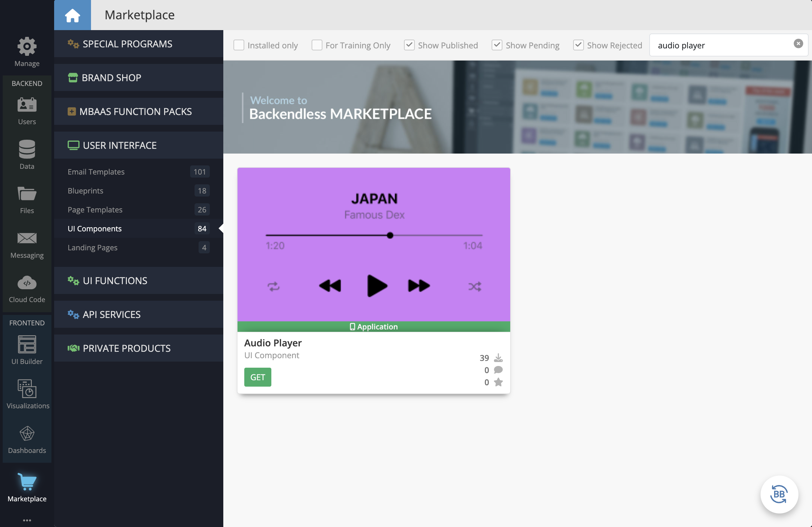Expand the PRIVATE PRODUCTS section

[x=126, y=348]
